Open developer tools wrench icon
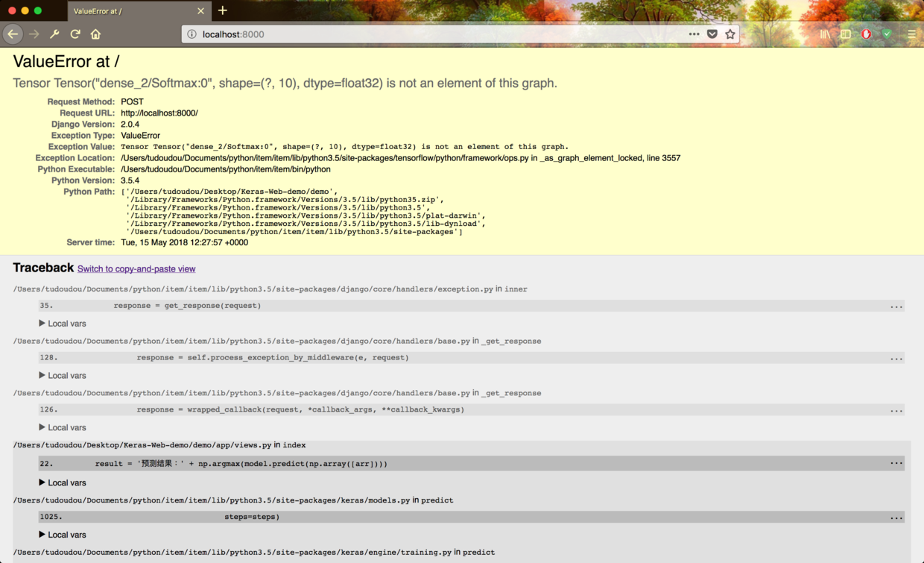This screenshot has width=924, height=563. pyautogui.click(x=54, y=34)
